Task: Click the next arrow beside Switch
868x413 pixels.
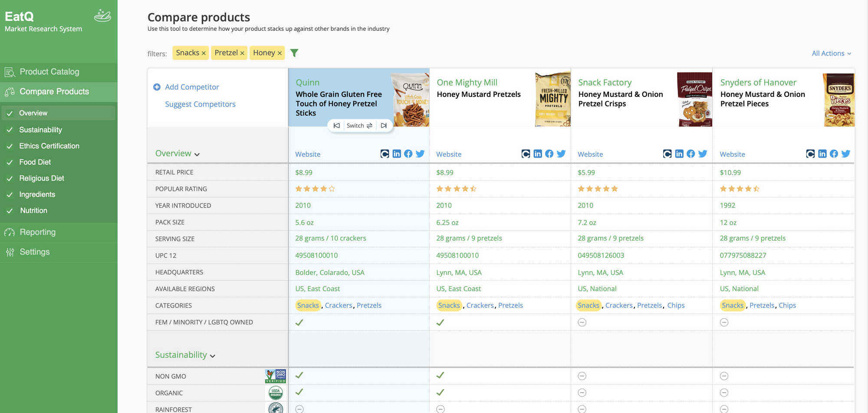Action: [x=384, y=126]
